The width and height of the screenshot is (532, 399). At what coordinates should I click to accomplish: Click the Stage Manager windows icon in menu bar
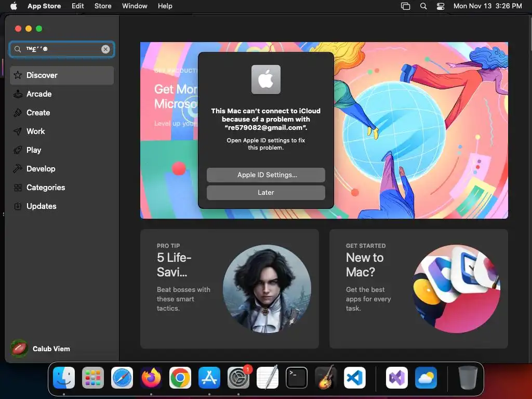click(x=405, y=6)
